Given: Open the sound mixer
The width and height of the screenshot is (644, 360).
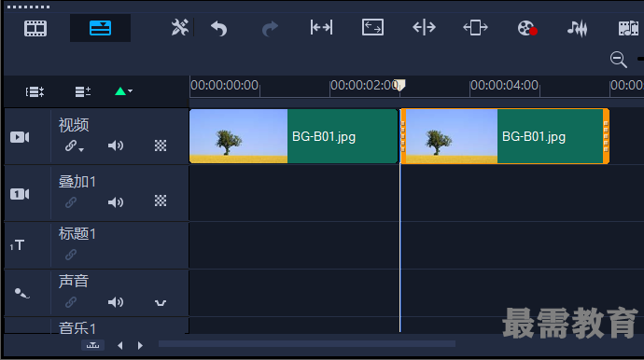Looking at the screenshot, I should pyautogui.click(x=578, y=28).
